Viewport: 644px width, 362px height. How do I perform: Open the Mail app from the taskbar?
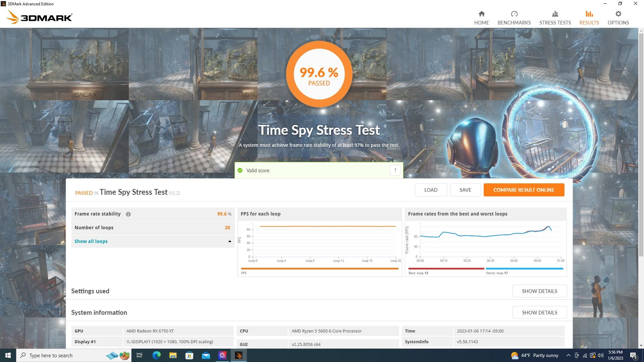[206, 355]
